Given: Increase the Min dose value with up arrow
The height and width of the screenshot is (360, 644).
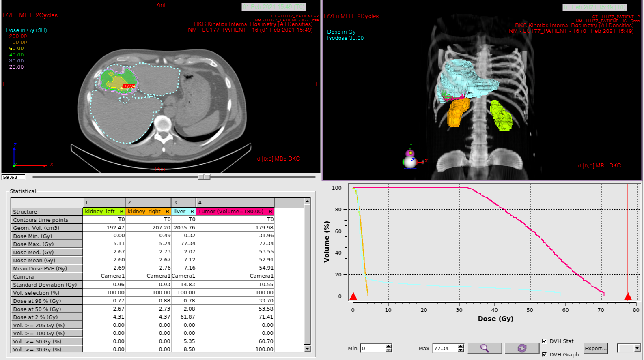Looking at the screenshot, I should point(388,346).
